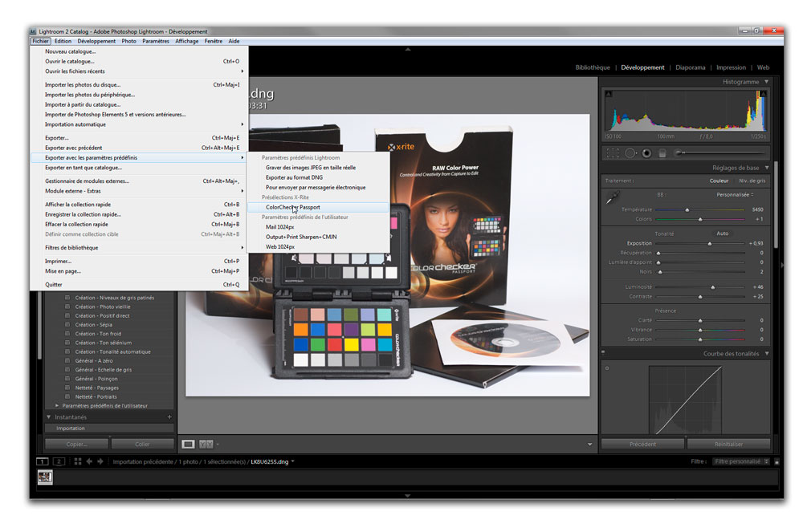The image size is (803, 532).
Task: Pick the white balance eyedropper tool
Action: [613, 197]
